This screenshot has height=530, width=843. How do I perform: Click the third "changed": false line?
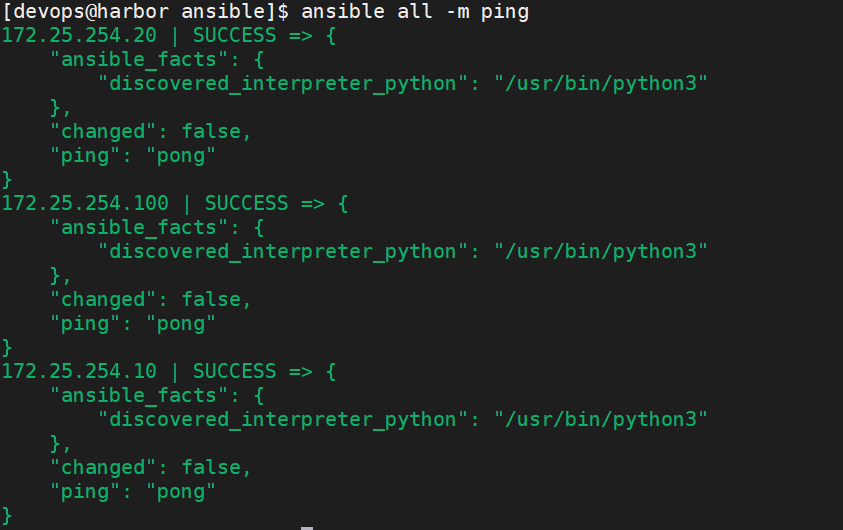151,468
